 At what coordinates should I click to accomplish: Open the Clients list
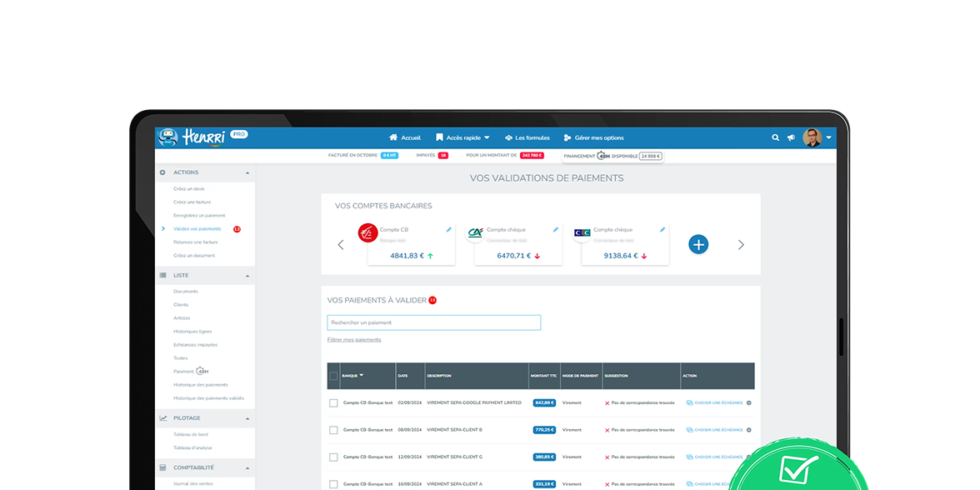pyautogui.click(x=181, y=304)
